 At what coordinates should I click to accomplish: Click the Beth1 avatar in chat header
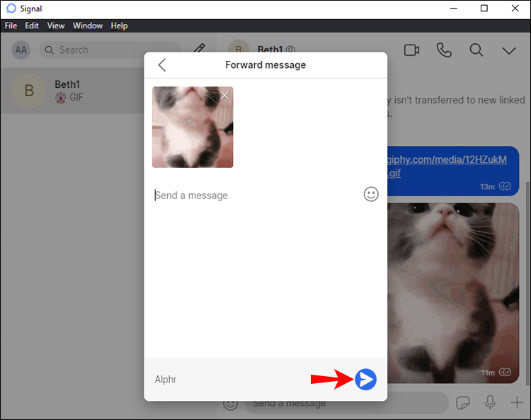pos(239,47)
